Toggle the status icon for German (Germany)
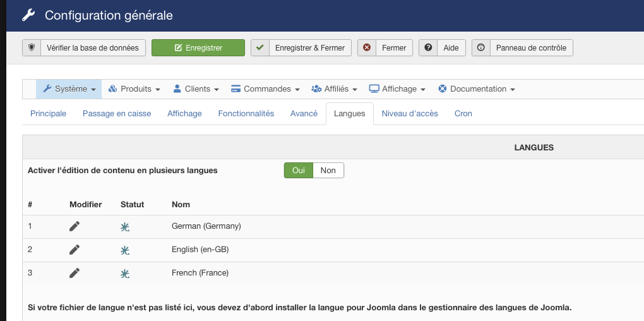The height and width of the screenshot is (321, 644). point(125,227)
